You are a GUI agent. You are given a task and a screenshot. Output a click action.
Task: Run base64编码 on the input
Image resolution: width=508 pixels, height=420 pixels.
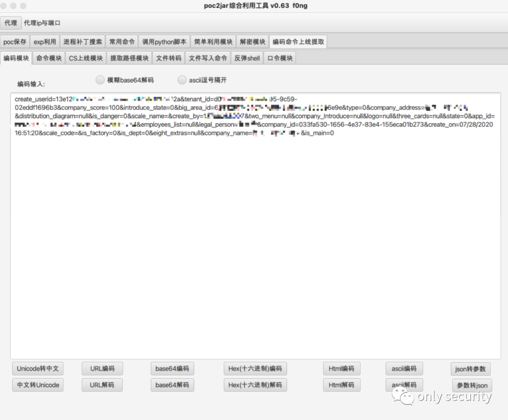pyautogui.click(x=172, y=369)
